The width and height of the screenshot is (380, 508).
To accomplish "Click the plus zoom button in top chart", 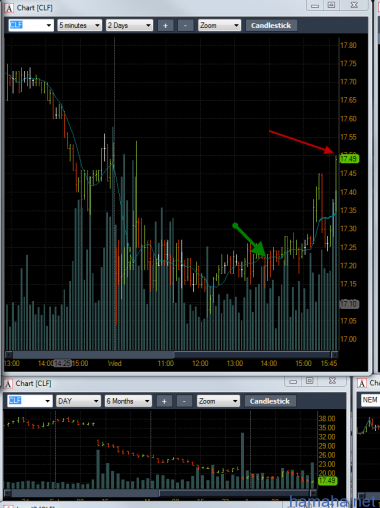I will click(x=165, y=25).
